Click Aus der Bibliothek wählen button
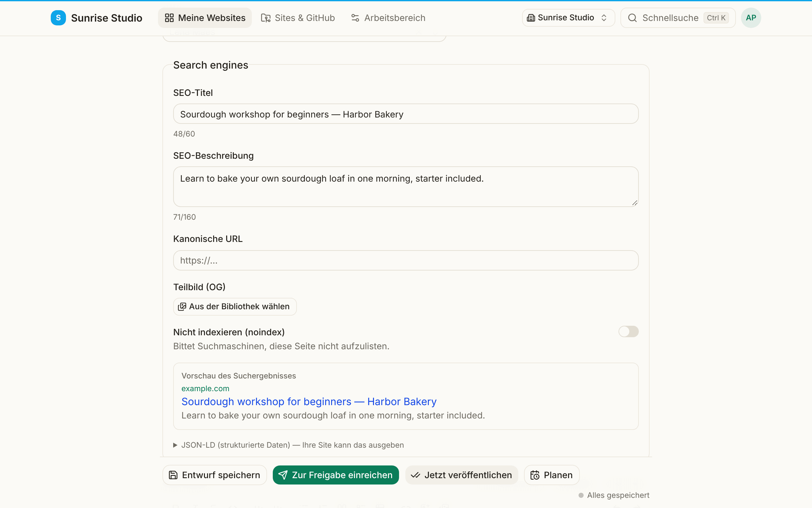The width and height of the screenshot is (812, 508). [234, 306]
